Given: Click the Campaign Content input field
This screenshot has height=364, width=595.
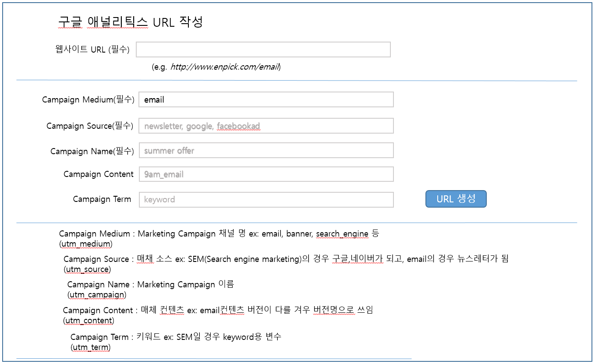Looking at the screenshot, I should point(266,174).
